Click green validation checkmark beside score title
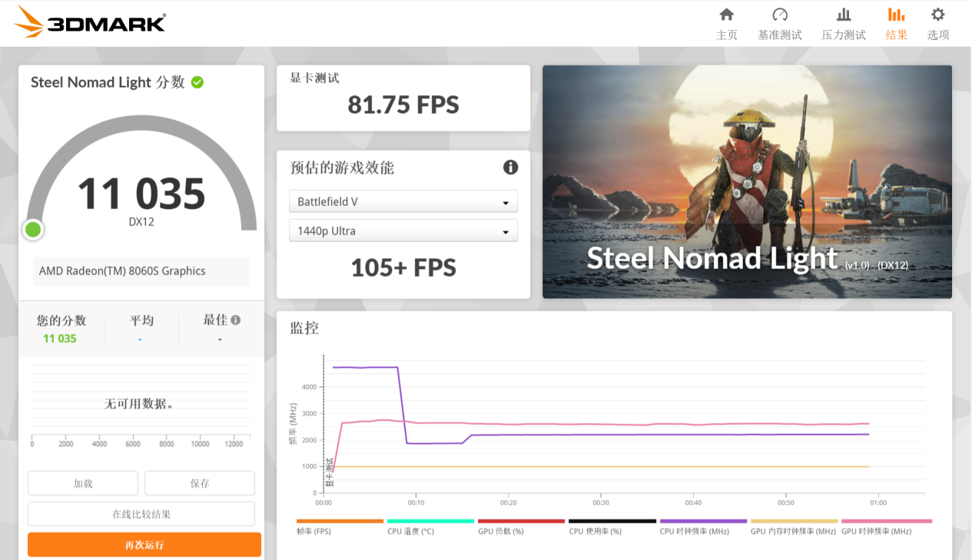 pyautogui.click(x=197, y=82)
